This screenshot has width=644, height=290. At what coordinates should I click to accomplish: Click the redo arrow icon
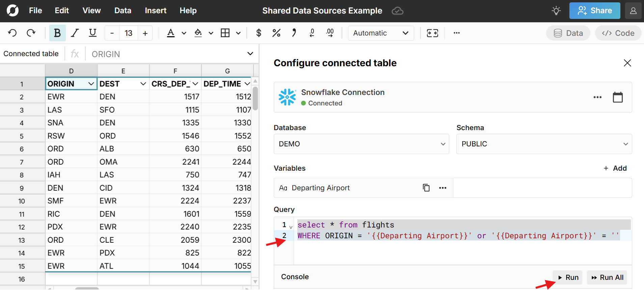point(31,33)
